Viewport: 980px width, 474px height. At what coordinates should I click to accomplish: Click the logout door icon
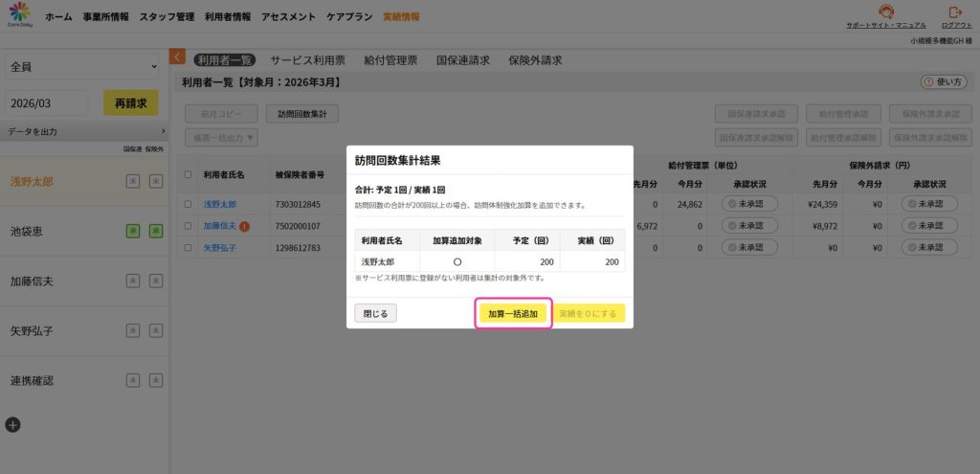point(955,12)
